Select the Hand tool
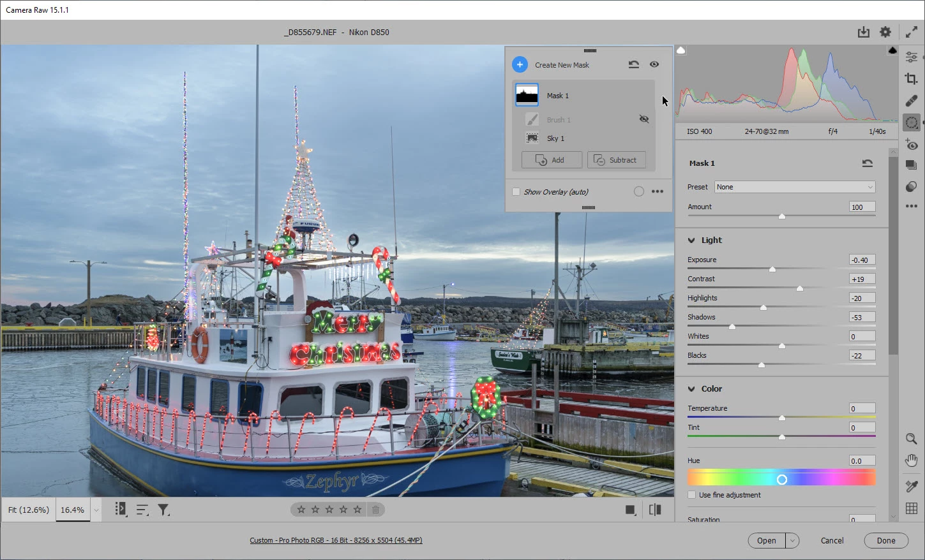The width and height of the screenshot is (925, 560). coord(911,461)
